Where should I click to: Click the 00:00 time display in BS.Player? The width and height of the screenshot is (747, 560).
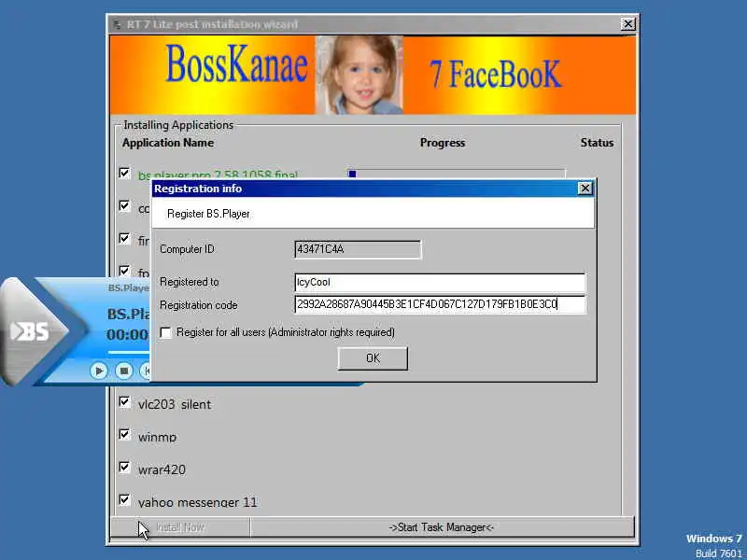(x=128, y=335)
